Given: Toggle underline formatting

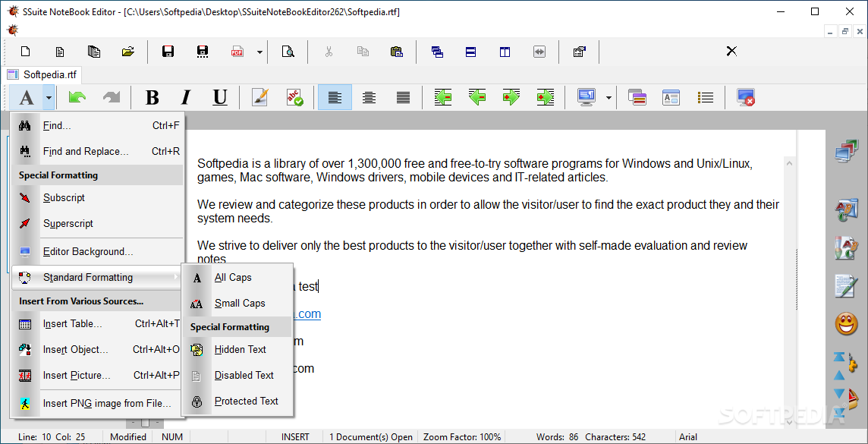Looking at the screenshot, I should [220, 97].
